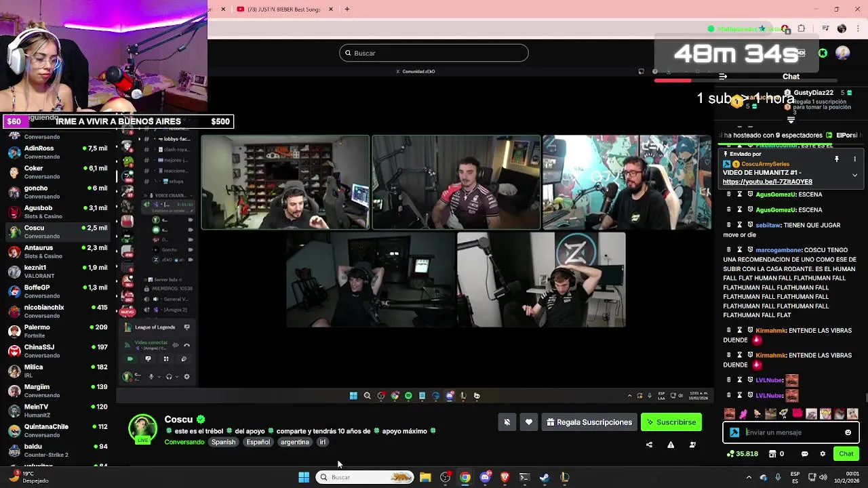868x488 pixels.
Task: Open ChinaSSJ channel in sidebar
Action: pos(58,351)
